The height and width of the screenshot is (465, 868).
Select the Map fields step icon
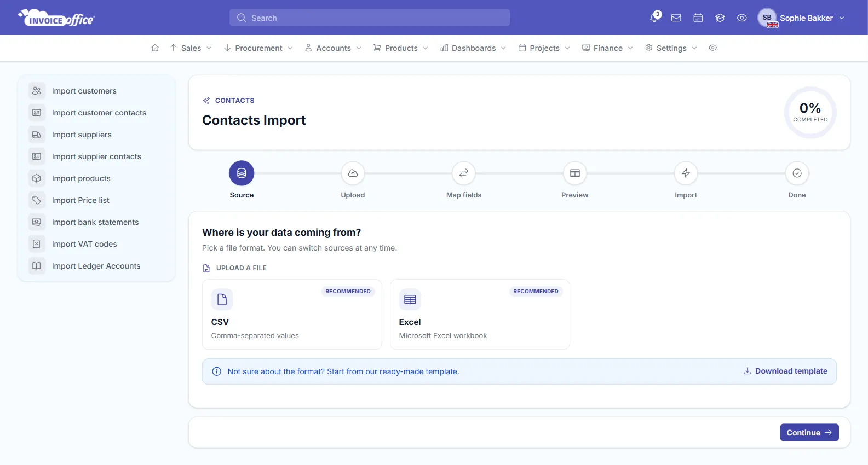(x=464, y=173)
